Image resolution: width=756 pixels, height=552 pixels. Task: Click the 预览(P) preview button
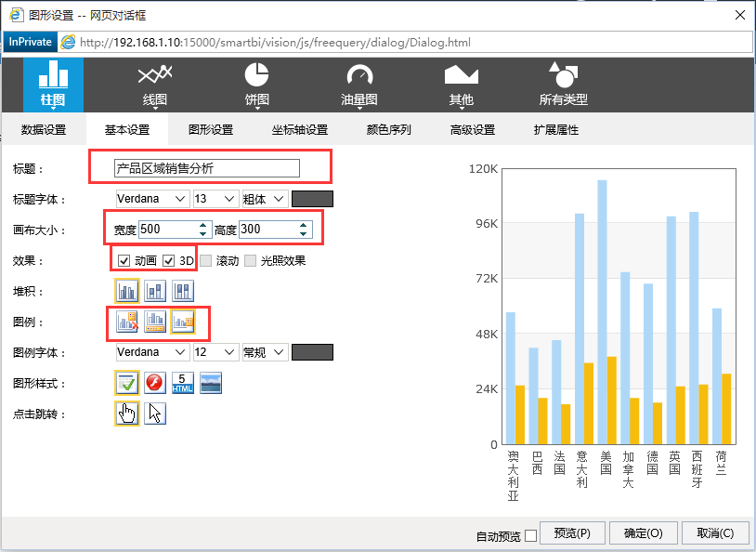[x=572, y=533]
